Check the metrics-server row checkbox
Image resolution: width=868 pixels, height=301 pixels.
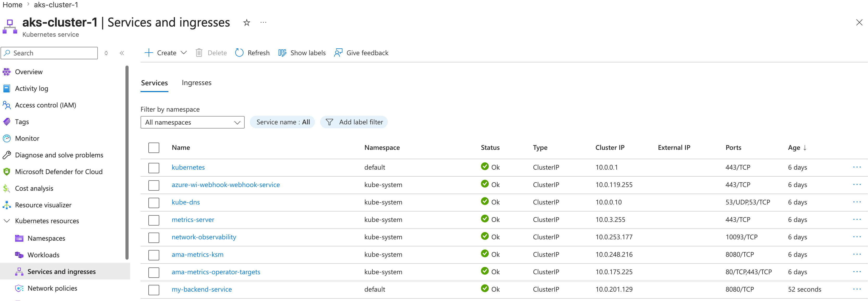tap(154, 220)
